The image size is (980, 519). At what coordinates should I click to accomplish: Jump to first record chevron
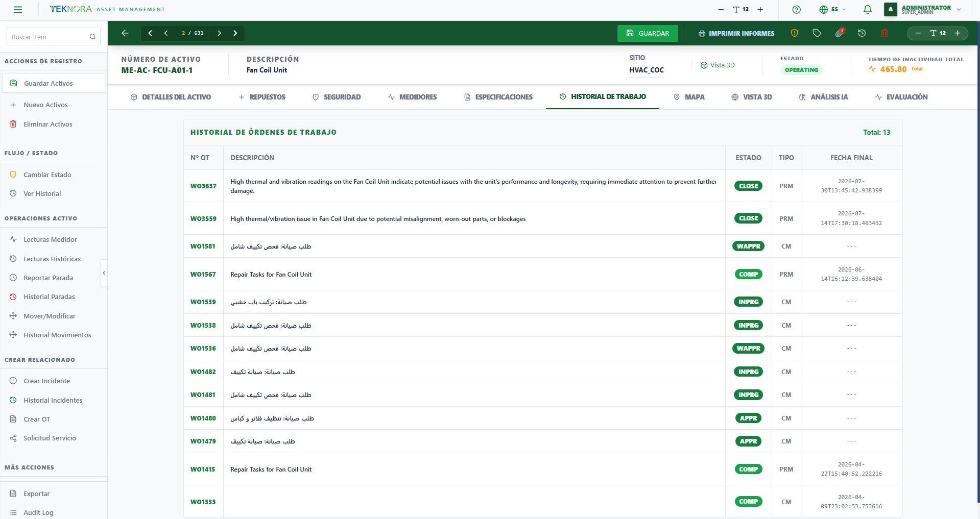coord(150,33)
